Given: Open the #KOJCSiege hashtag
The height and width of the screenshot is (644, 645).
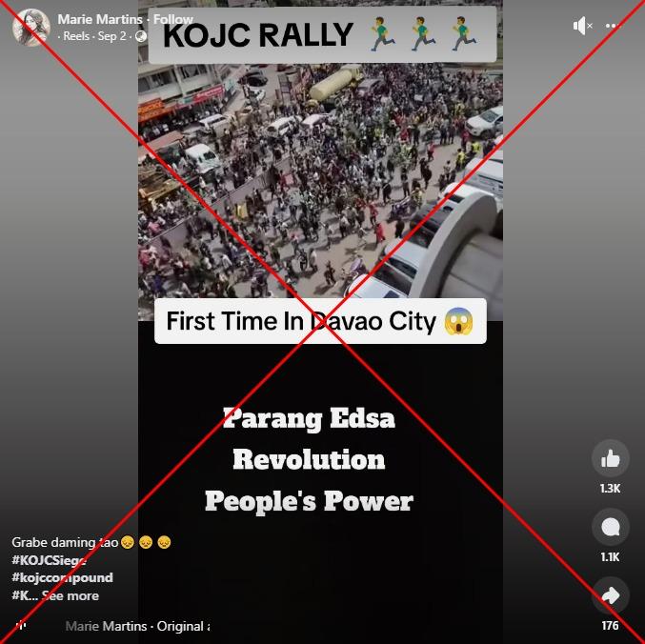Looking at the screenshot, I should [49, 560].
